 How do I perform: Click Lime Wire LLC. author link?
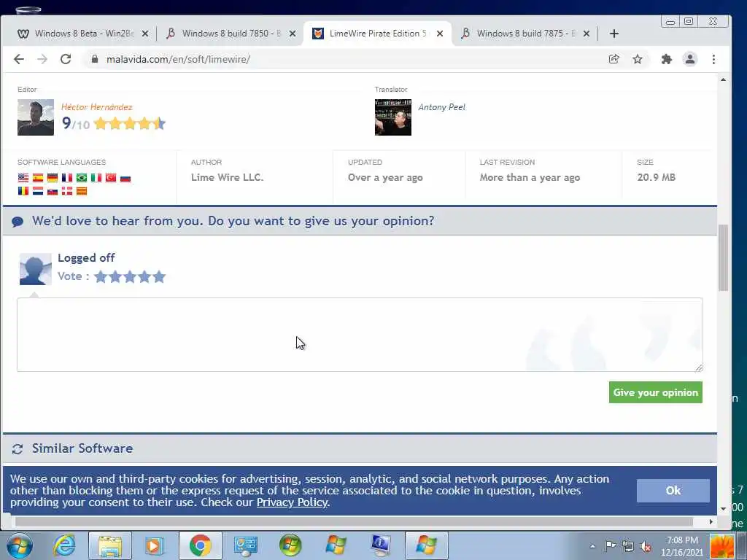point(228,177)
